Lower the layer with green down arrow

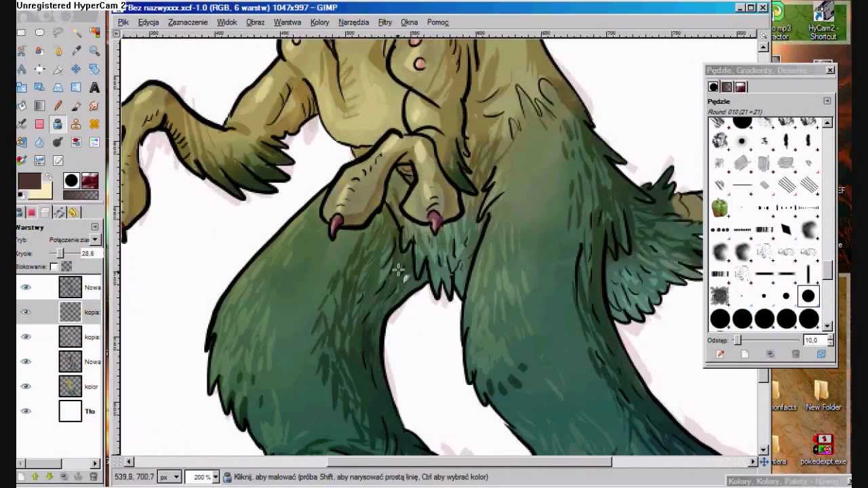50,476
